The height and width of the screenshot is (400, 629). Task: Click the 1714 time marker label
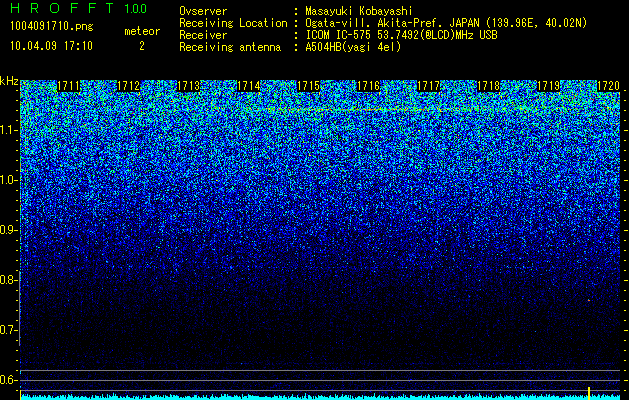click(x=249, y=86)
